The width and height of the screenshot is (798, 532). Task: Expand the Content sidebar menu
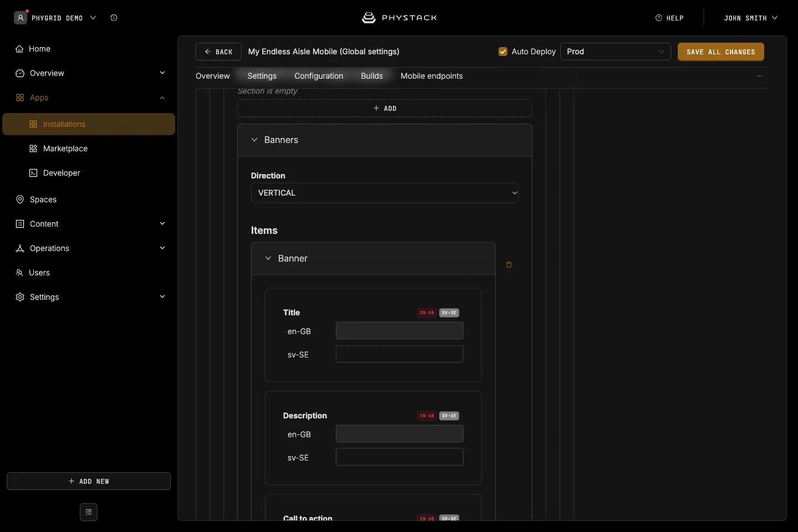tap(162, 224)
